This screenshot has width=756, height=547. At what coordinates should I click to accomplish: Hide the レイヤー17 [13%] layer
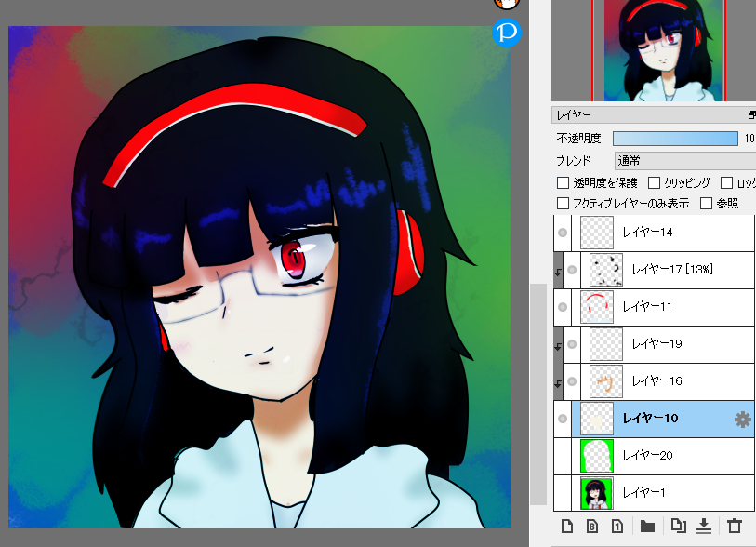coord(572,270)
